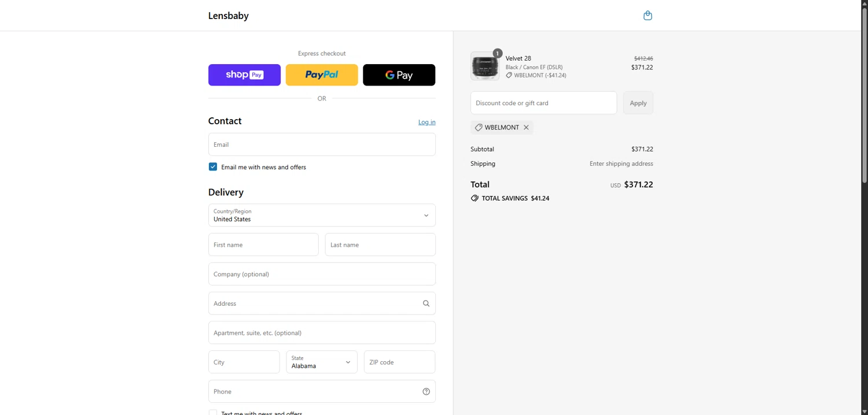Click the phone field help question icon
Image resolution: width=868 pixels, height=415 pixels.
click(426, 391)
